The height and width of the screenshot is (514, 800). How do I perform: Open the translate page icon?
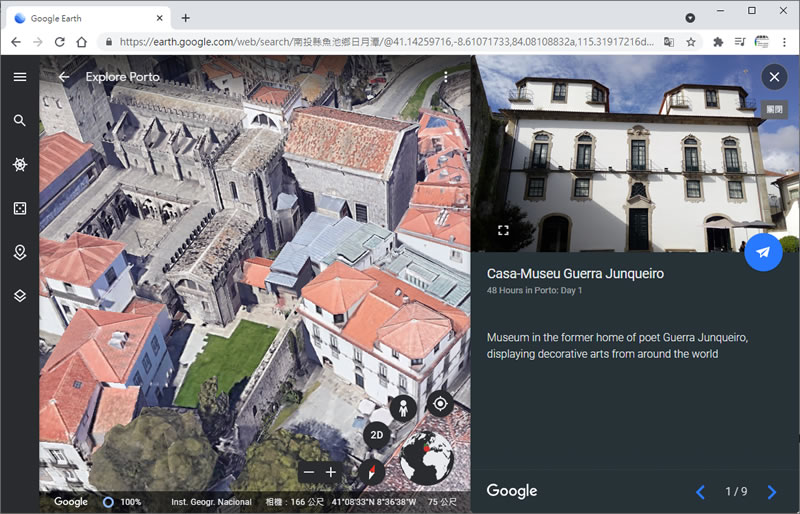click(668, 42)
